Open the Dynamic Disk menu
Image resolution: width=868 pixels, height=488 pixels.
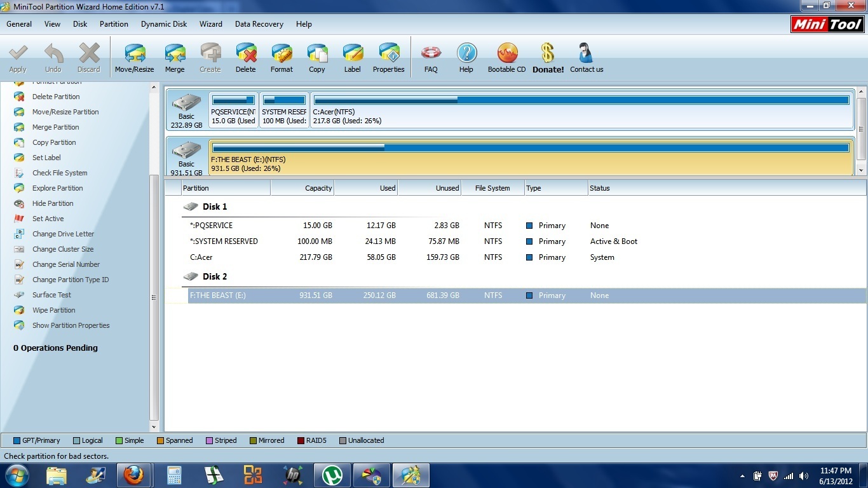164,24
